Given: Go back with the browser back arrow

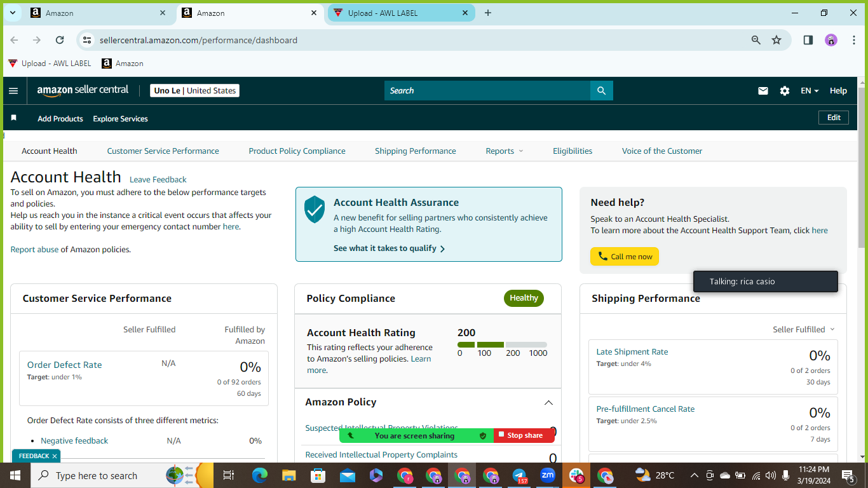Looking at the screenshot, I should pyautogui.click(x=14, y=40).
